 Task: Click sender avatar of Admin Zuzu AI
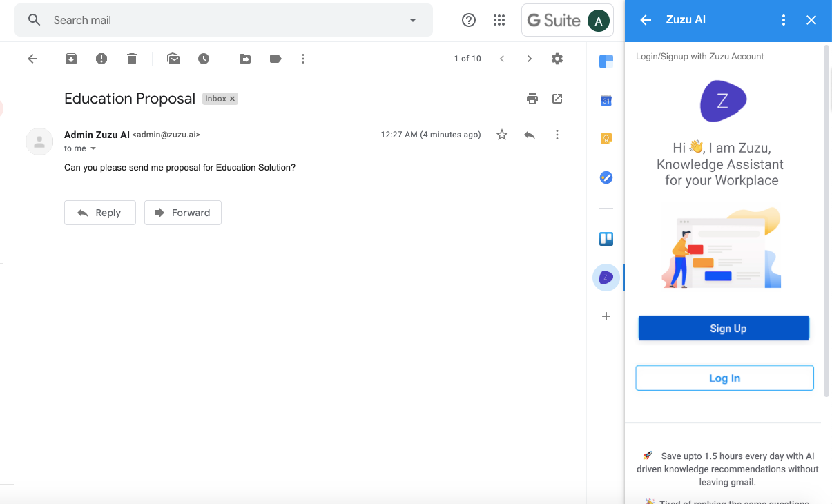[x=39, y=142]
